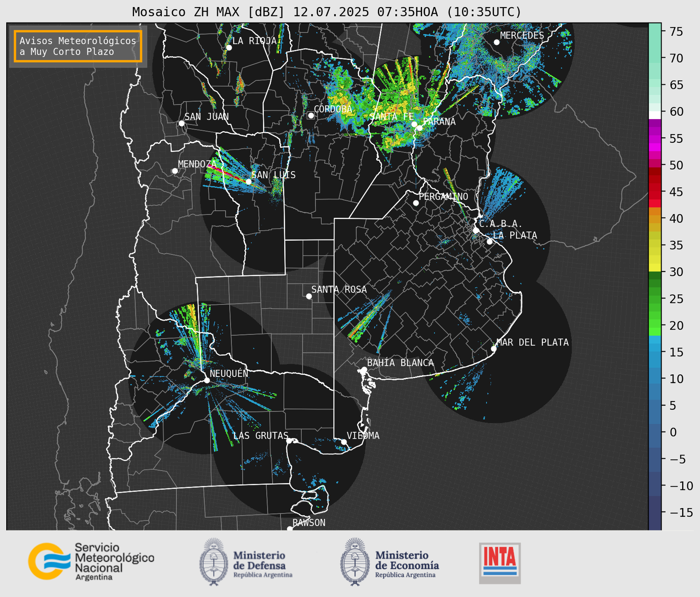Click the Servicio Meteorológico Nacional logo
700x597 pixels.
click(x=91, y=561)
